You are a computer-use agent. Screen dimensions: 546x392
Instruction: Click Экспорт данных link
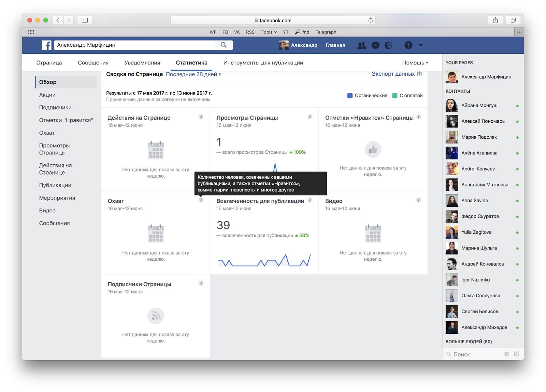pyautogui.click(x=397, y=74)
